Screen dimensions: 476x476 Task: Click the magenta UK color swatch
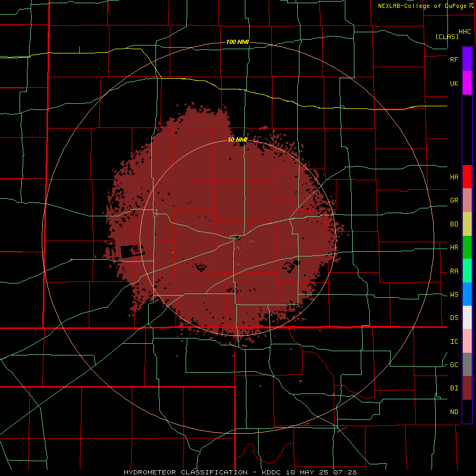[x=467, y=83]
